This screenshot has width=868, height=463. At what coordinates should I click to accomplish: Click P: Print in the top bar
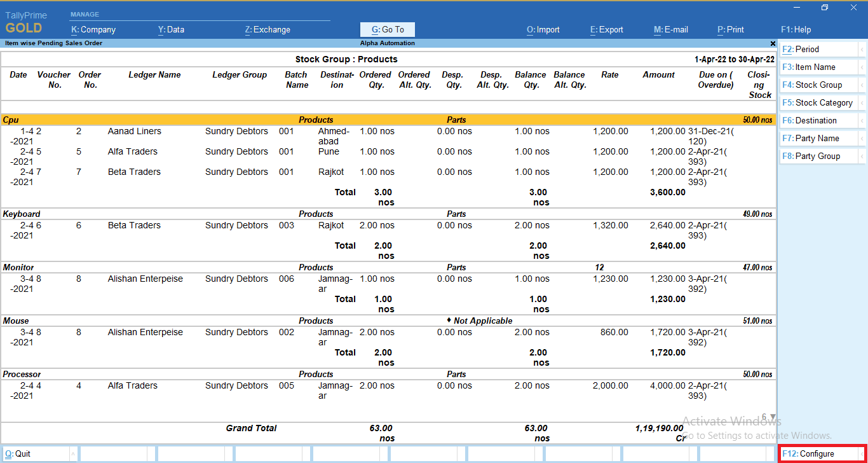click(731, 29)
